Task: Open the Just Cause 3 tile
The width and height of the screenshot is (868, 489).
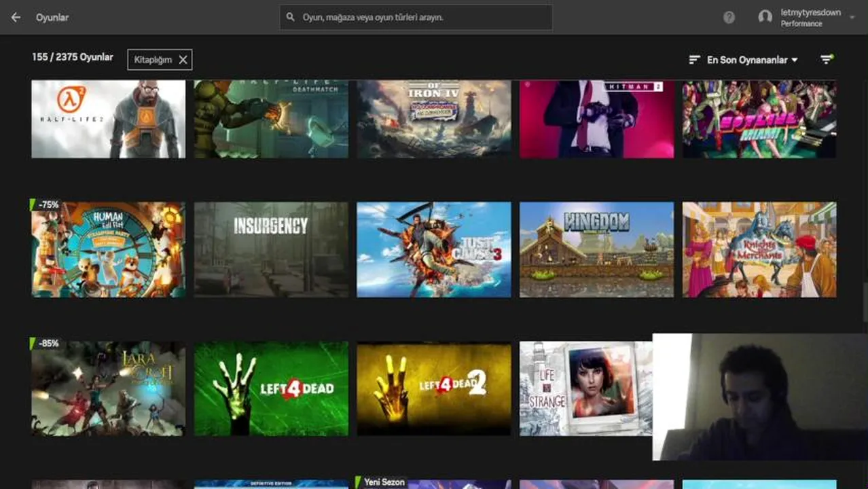Action: tap(434, 249)
